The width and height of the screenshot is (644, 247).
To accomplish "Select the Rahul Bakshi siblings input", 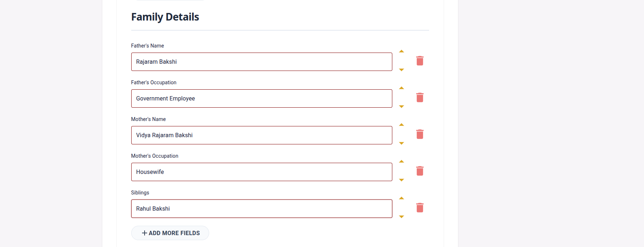I will (x=261, y=209).
